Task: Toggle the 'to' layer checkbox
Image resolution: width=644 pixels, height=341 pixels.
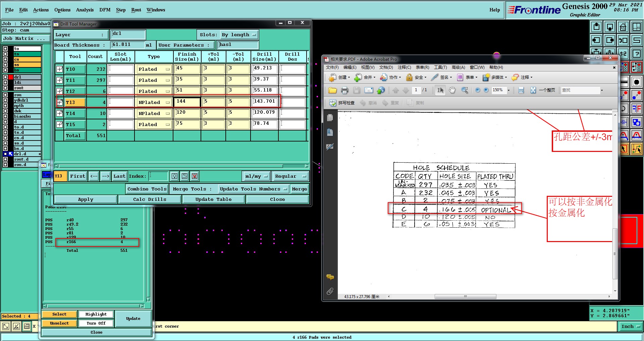Action: (x=5, y=49)
